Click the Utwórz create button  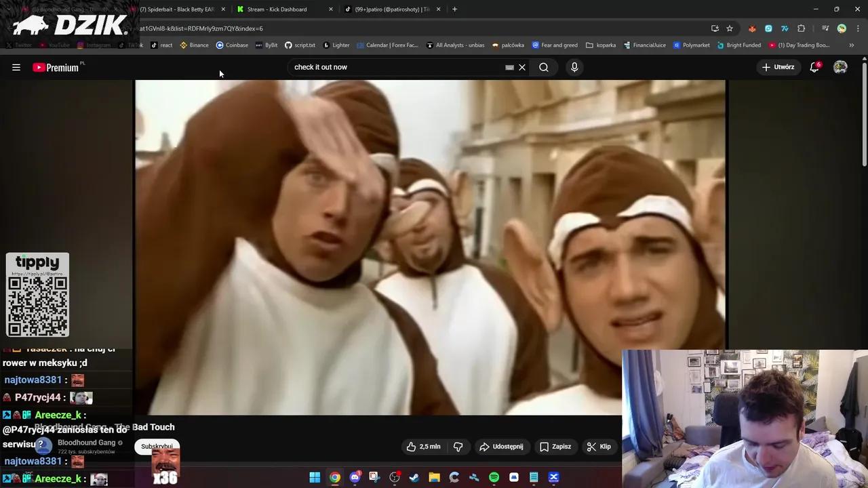click(778, 67)
